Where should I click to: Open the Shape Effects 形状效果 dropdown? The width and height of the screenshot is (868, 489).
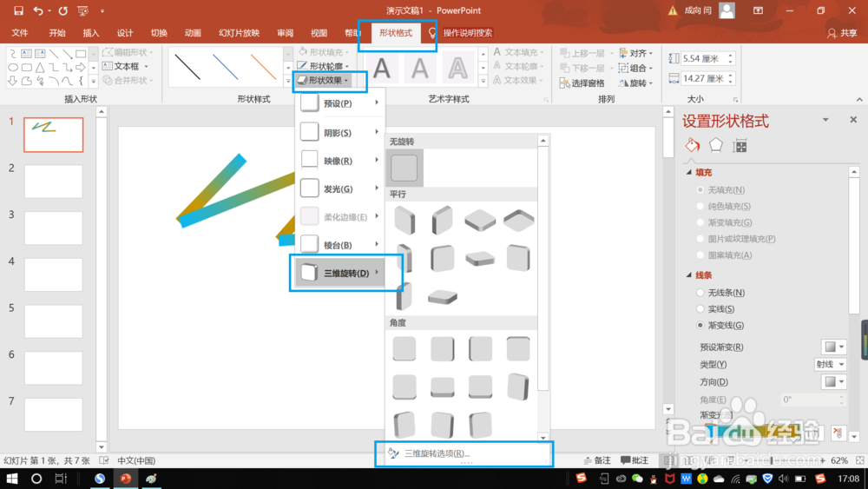coord(323,80)
